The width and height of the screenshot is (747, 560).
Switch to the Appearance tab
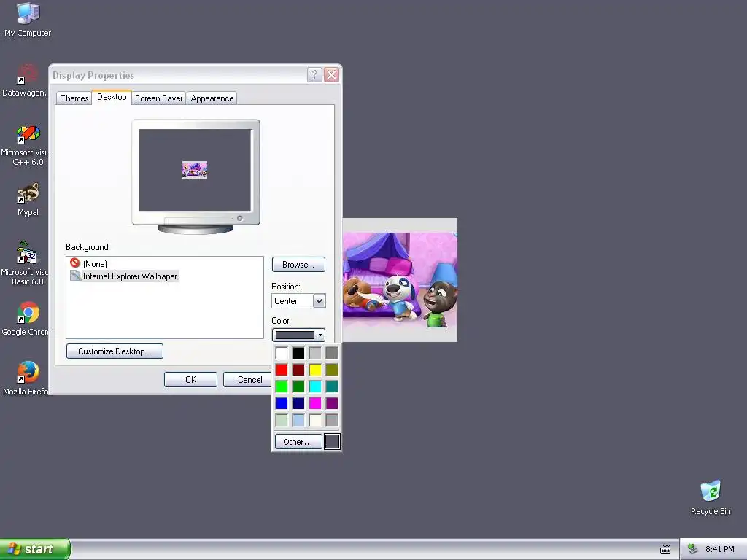pos(212,98)
